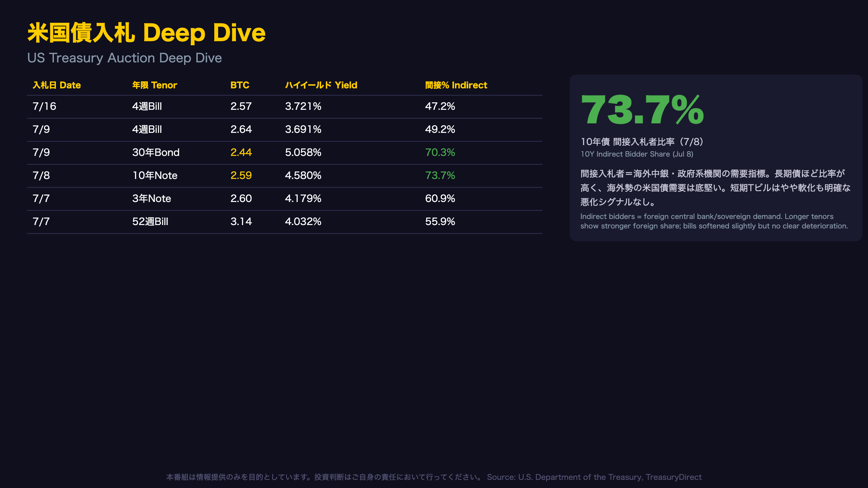Viewport: 868px width, 488px height.
Task: Click the large 73.7% headline figure
Action: pyautogui.click(x=643, y=109)
